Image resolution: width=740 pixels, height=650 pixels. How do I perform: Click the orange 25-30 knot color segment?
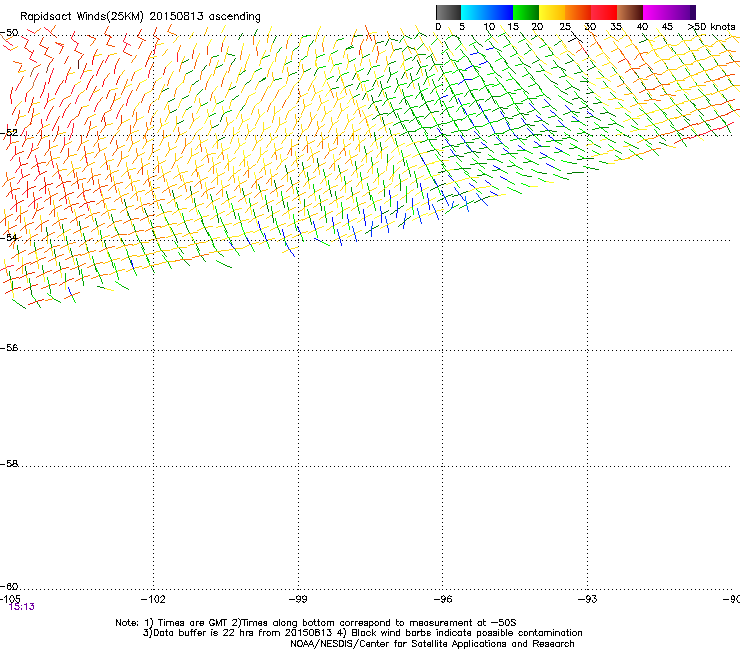[x=578, y=12]
